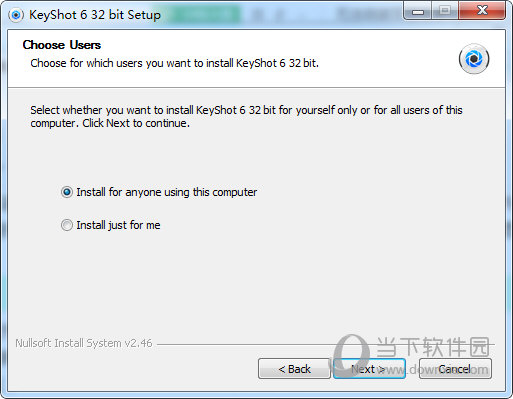Click the disabled maximize button
This screenshot has width=513, height=399.
click(x=445, y=11)
